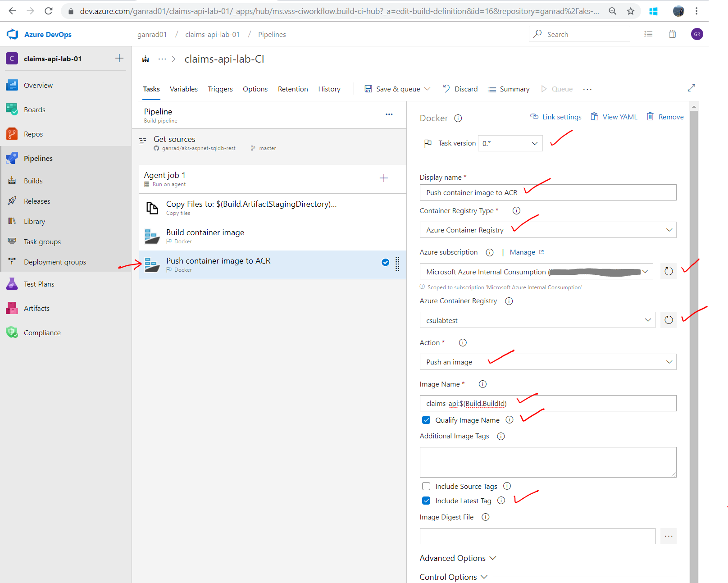Open the Action dropdown

coord(548,362)
